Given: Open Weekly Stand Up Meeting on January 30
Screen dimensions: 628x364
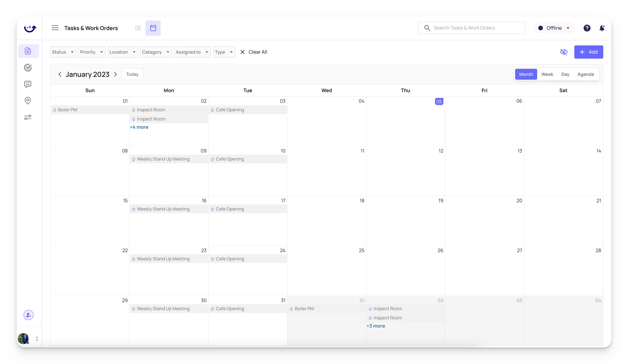Looking at the screenshot, I should (x=169, y=309).
